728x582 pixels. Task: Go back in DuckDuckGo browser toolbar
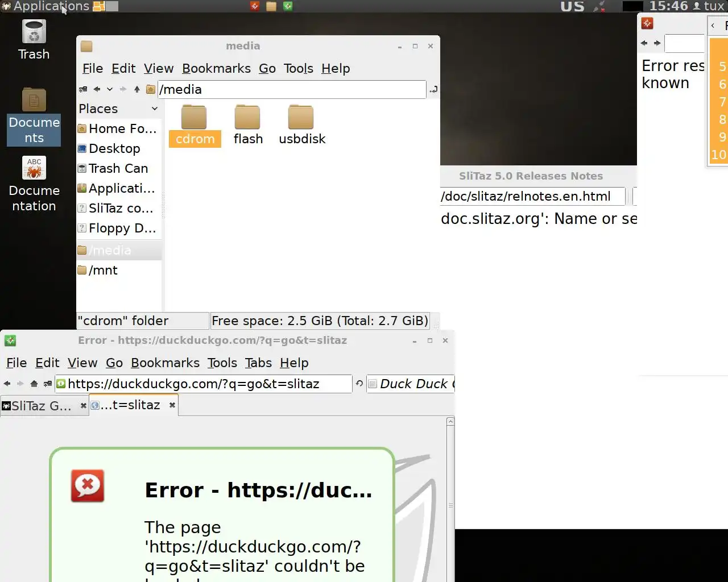pos(7,384)
